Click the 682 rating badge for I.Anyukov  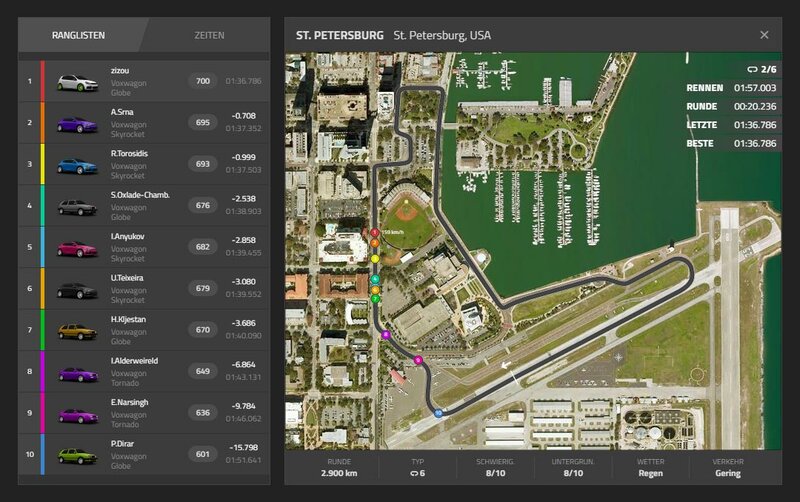pos(203,246)
